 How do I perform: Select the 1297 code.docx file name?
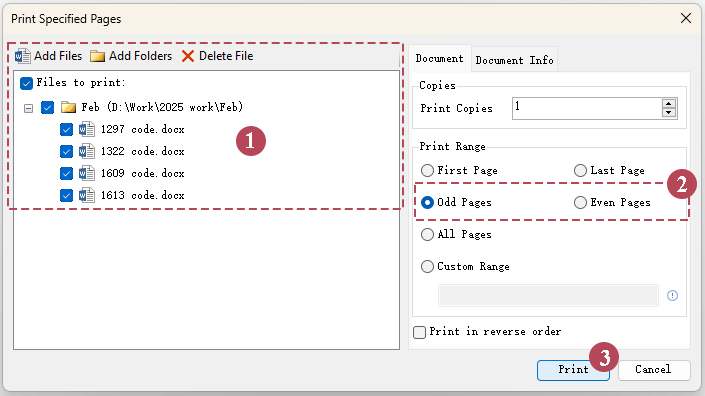tap(143, 129)
